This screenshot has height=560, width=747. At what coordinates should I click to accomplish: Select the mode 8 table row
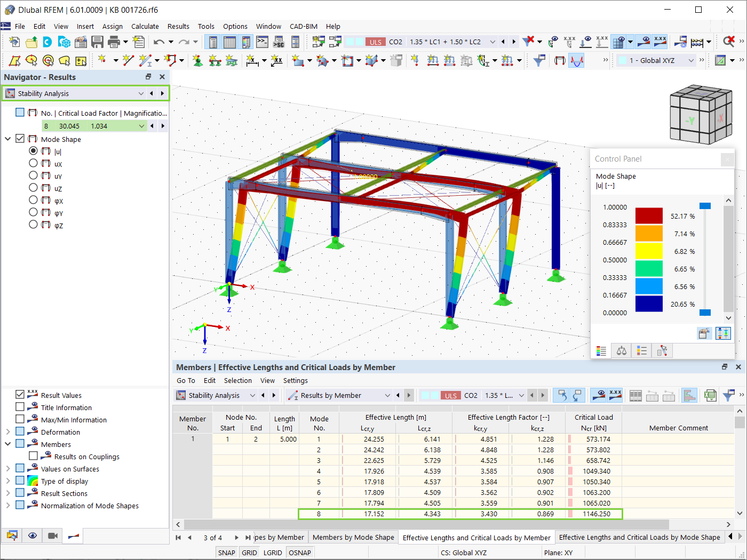[x=460, y=514]
